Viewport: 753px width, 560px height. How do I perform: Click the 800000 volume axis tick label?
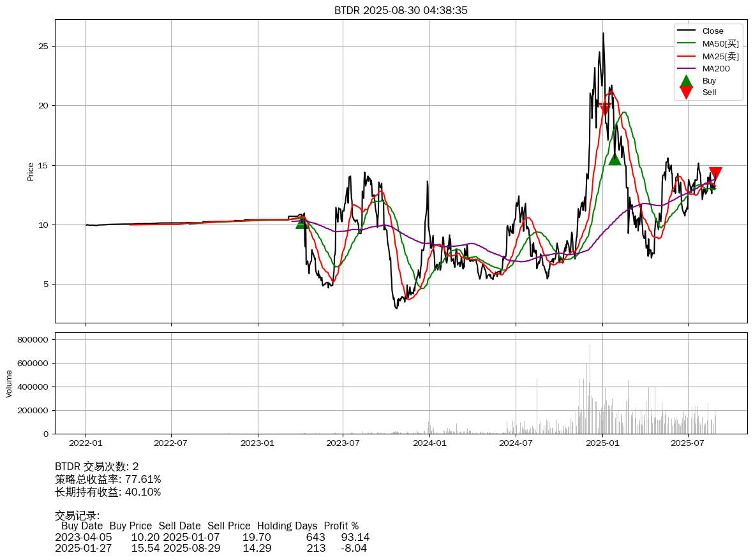32,340
